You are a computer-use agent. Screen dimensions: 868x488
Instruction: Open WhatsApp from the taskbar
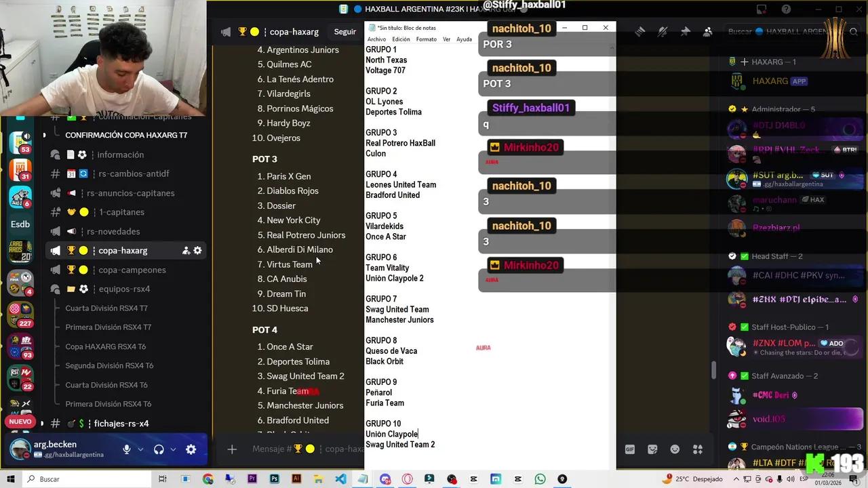point(539,479)
